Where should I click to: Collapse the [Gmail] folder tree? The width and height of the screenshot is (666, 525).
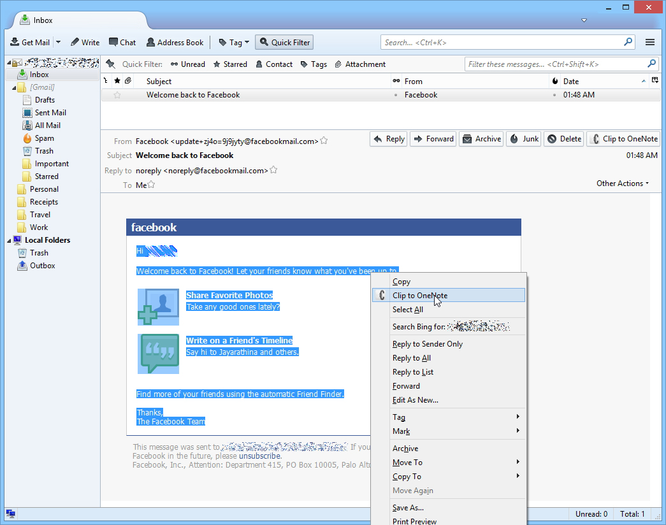click(14, 88)
